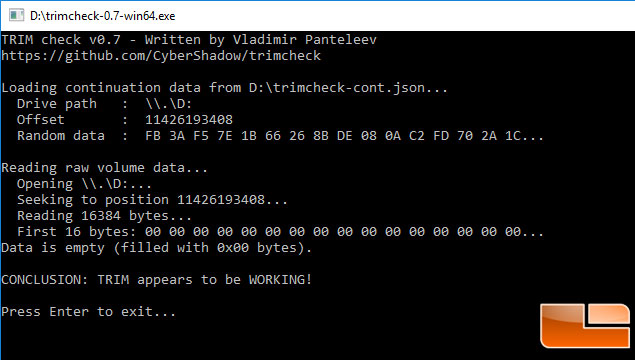Click the TRIM check v0.7 header line
The width and height of the screenshot is (635, 360).
[189, 40]
